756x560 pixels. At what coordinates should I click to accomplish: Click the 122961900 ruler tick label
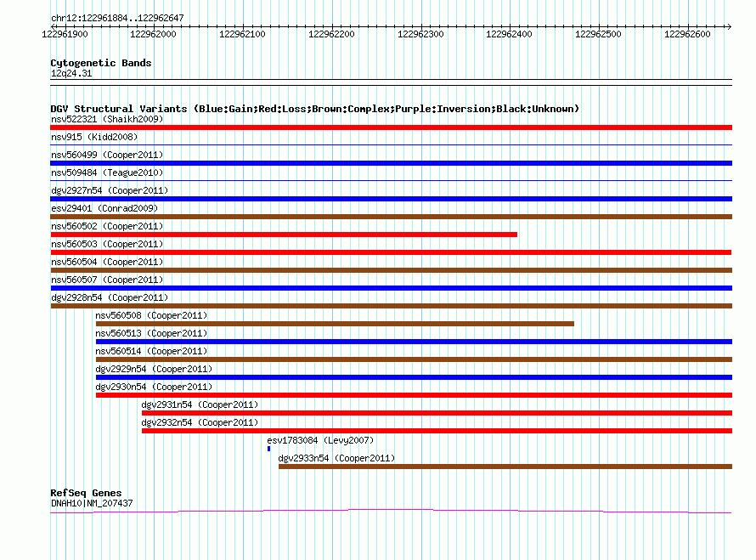pyautogui.click(x=65, y=34)
